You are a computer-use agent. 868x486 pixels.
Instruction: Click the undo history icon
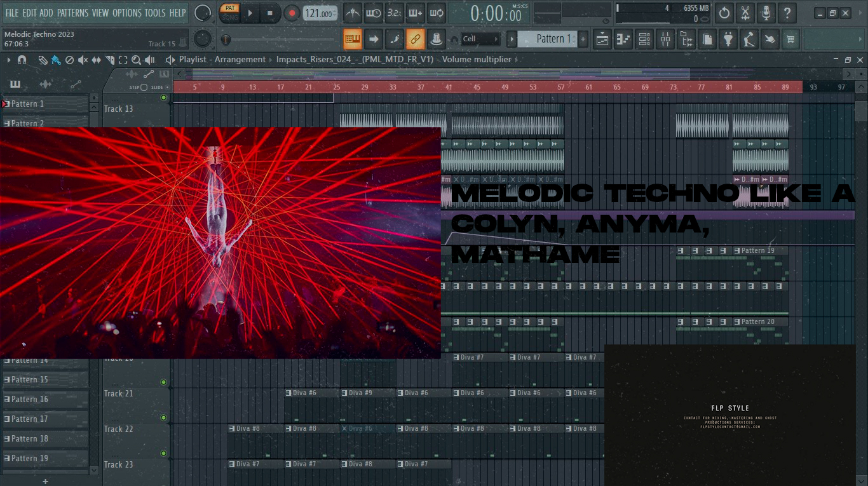tap(724, 13)
